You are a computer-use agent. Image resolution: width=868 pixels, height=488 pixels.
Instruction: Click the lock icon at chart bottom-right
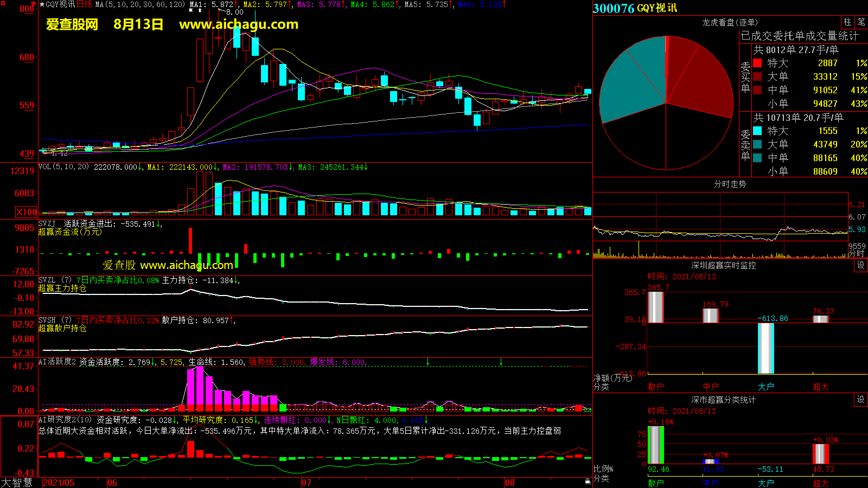click(x=588, y=481)
